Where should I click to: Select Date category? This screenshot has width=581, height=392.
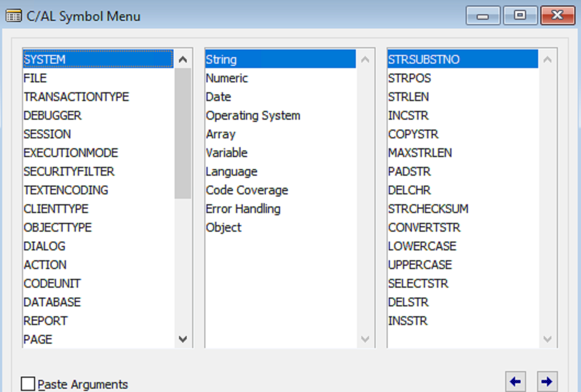(280, 97)
